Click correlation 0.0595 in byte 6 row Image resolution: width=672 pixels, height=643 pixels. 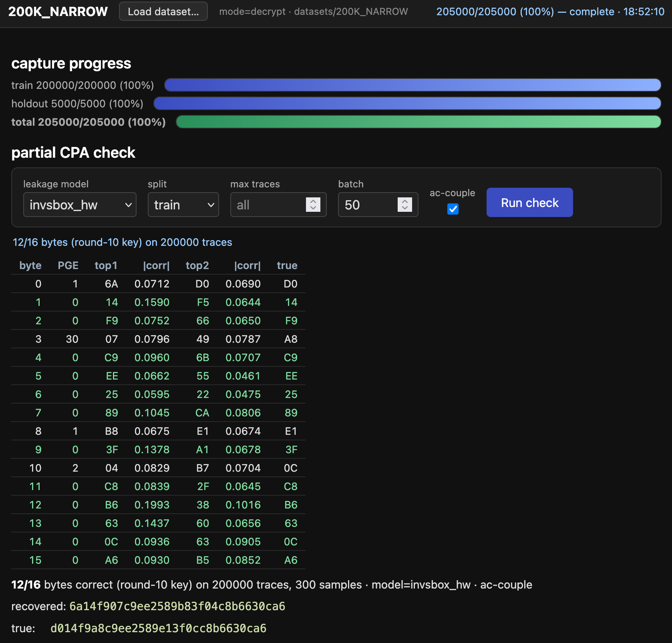(152, 394)
